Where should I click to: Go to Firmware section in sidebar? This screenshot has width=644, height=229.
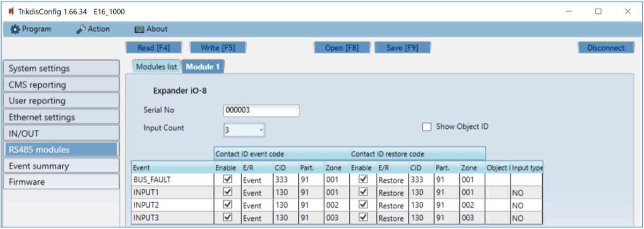point(60,182)
